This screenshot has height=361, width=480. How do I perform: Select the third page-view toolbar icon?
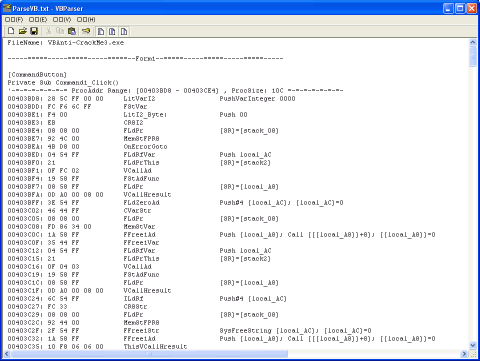click(x=124, y=31)
